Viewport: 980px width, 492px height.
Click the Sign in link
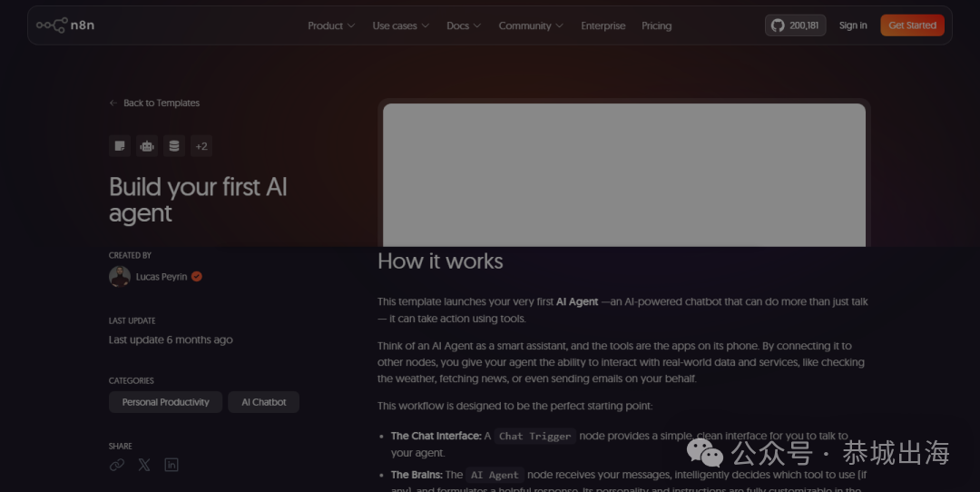[852, 25]
